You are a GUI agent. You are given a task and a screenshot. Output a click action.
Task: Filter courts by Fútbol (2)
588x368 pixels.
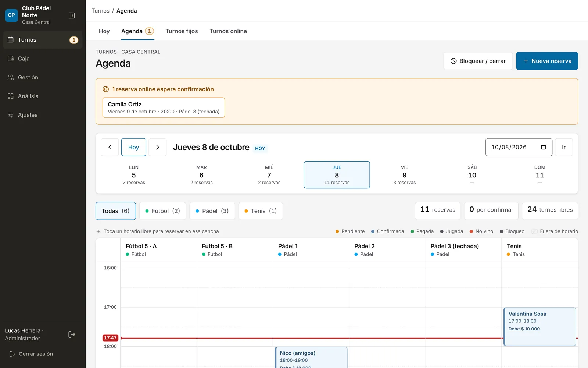(x=163, y=211)
